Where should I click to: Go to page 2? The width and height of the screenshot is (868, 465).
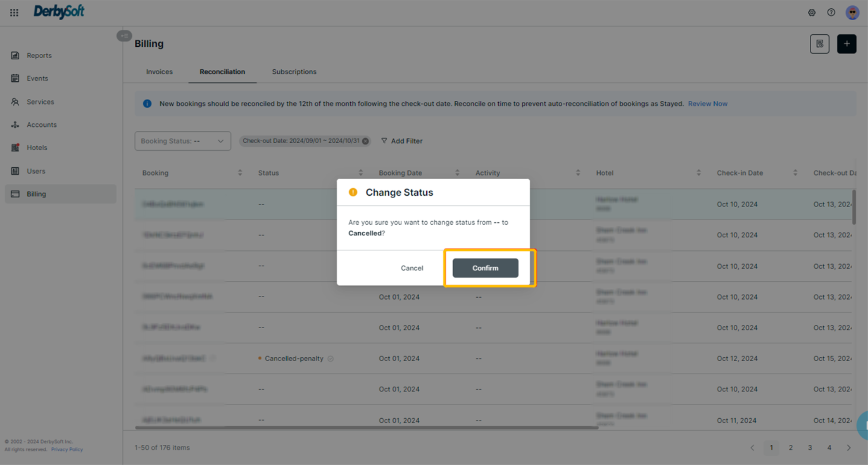[x=790, y=447]
